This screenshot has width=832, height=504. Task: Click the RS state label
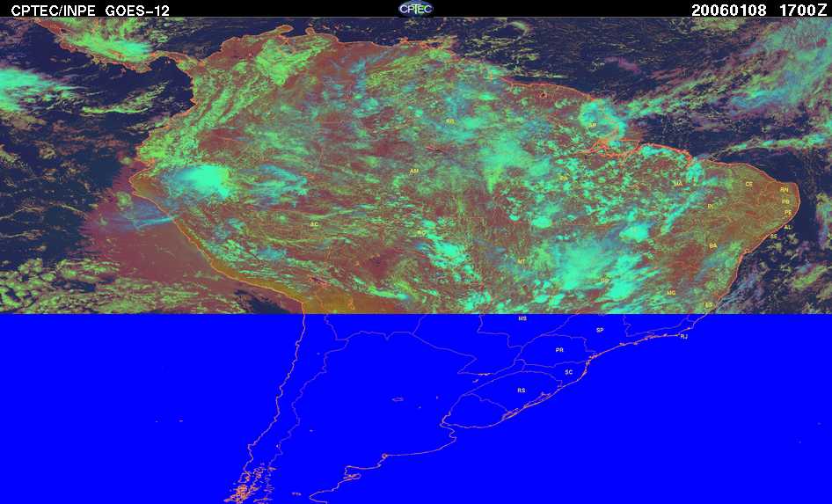(521, 391)
